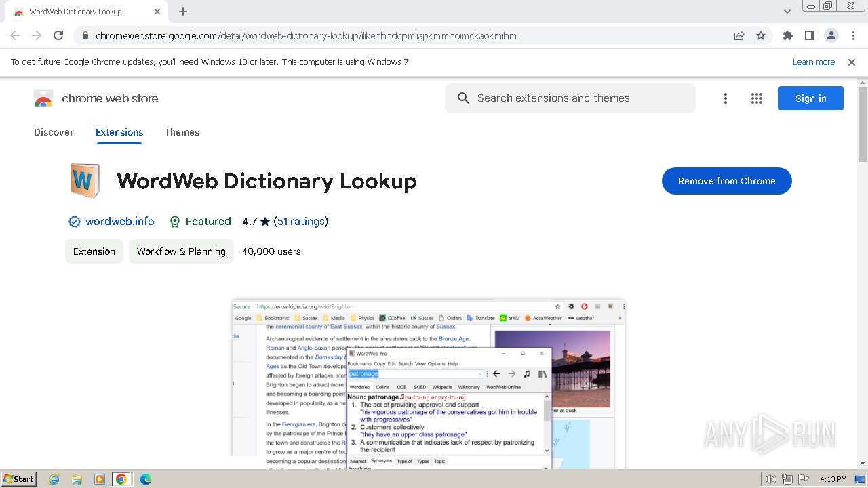
Task: Select the Extensions tab
Action: [x=119, y=132]
